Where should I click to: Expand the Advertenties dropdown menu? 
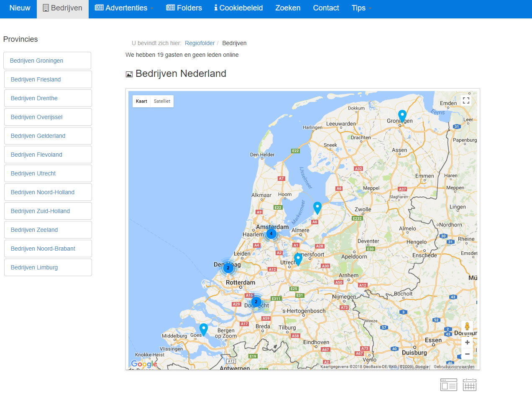[124, 8]
